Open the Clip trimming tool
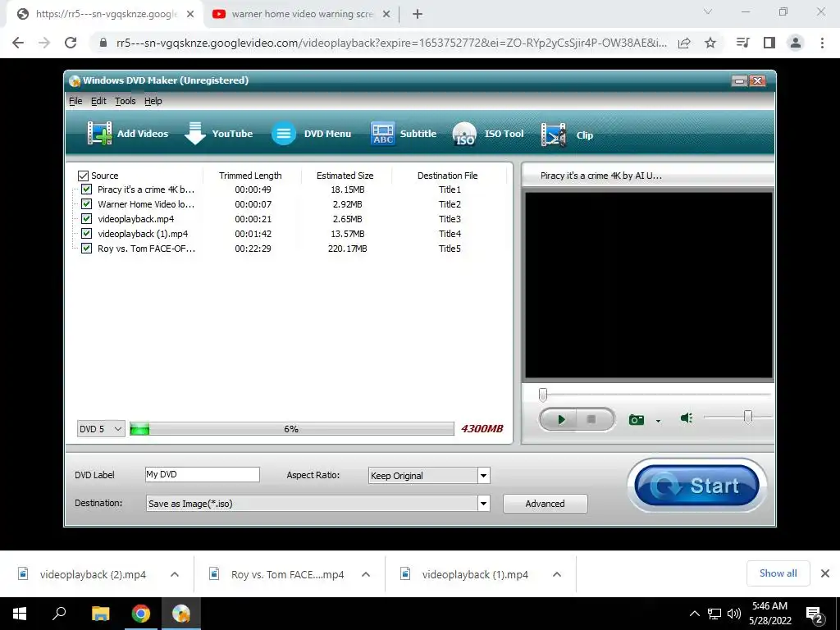The width and height of the screenshot is (840, 630). click(x=568, y=135)
